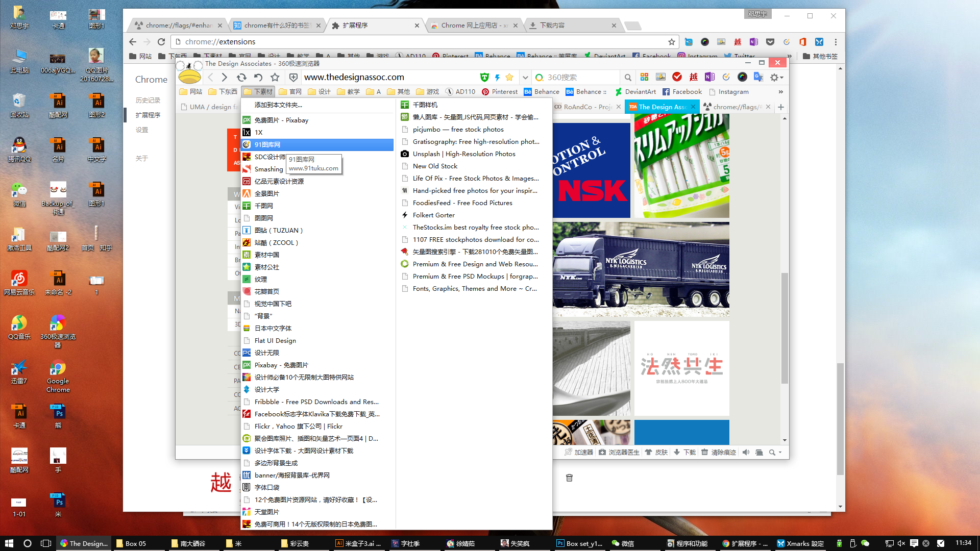
Task: Click the NSK project thumbnail
Action: coord(592,170)
